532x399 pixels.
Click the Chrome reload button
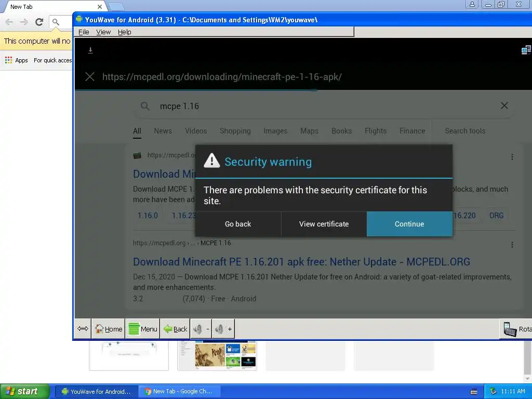[x=39, y=22]
